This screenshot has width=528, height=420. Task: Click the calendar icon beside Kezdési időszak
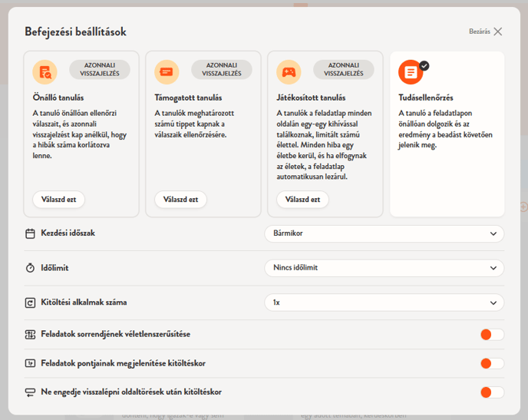31,233
